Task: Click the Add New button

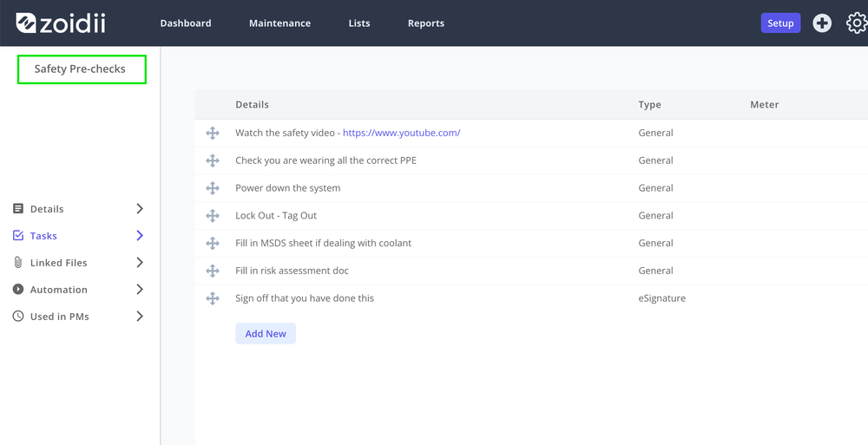Action: 266,334
